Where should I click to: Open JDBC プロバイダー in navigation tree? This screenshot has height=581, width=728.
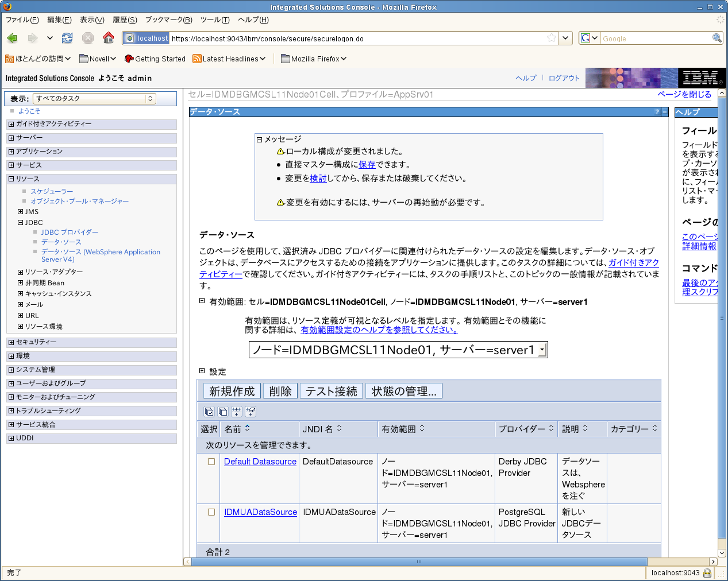[70, 233]
